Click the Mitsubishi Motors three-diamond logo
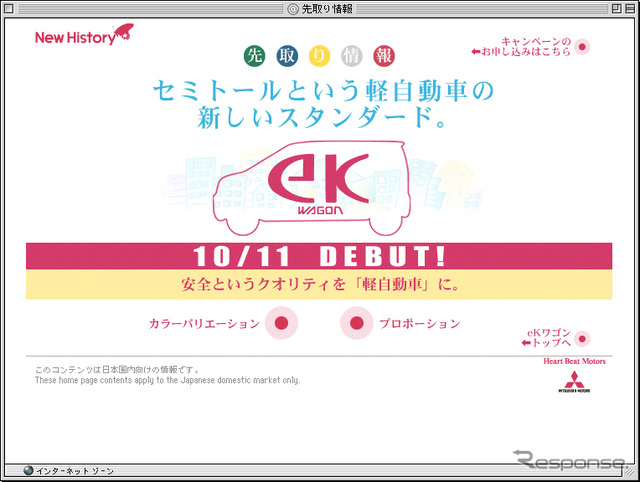The image size is (640, 482). [x=574, y=382]
